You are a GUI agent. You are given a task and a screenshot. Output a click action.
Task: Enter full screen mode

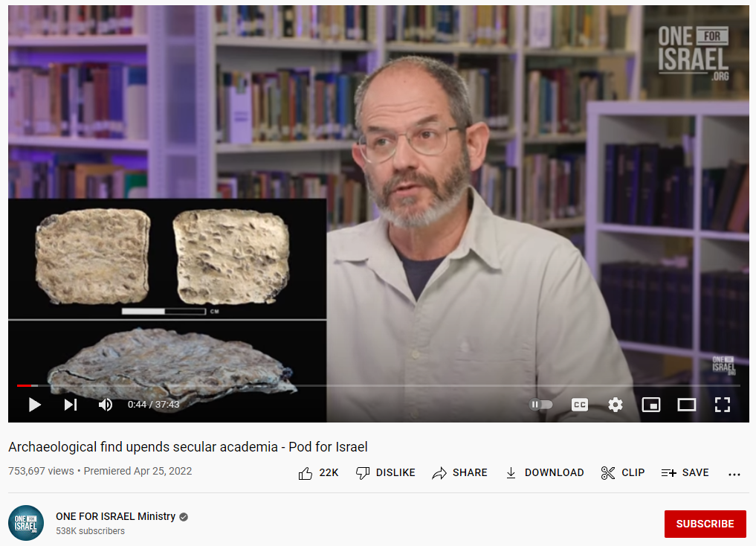coord(723,405)
